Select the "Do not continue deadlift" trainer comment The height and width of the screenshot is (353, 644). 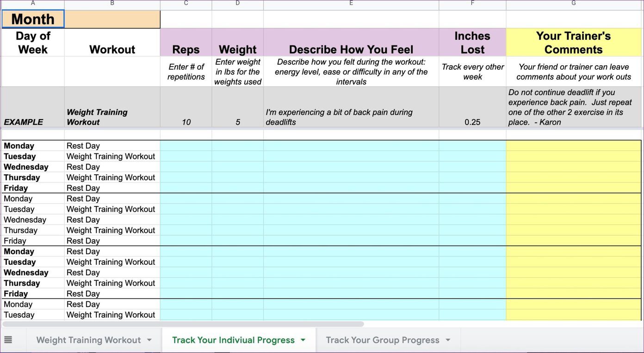coord(574,107)
